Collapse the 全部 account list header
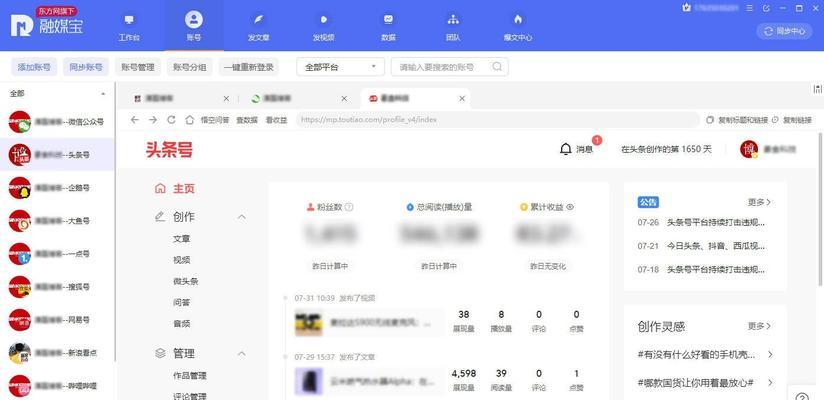This screenshot has height=400, width=824. pyautogui.click(x=103, y=94)
